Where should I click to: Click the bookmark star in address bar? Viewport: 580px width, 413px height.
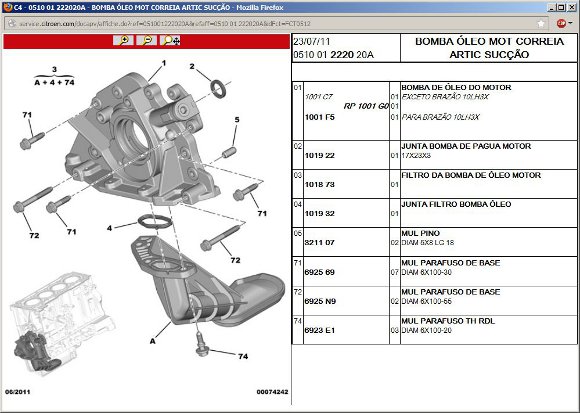[x=541, y=24]
